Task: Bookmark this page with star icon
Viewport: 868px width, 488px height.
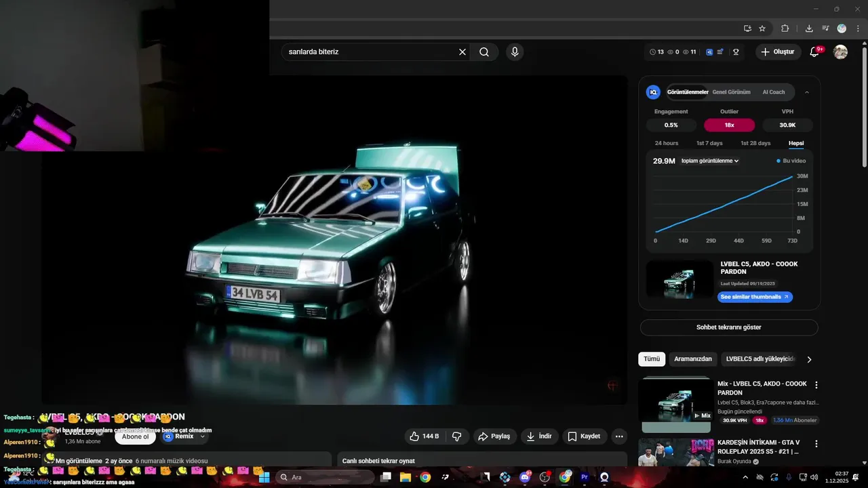Action: pos(762,28)
